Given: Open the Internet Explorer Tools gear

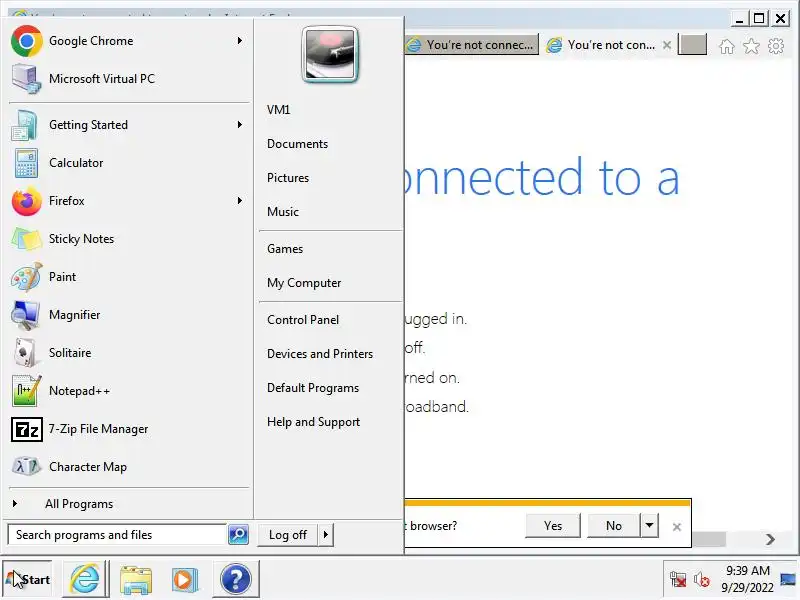Looking at the screenshot, I should point(776,46).
